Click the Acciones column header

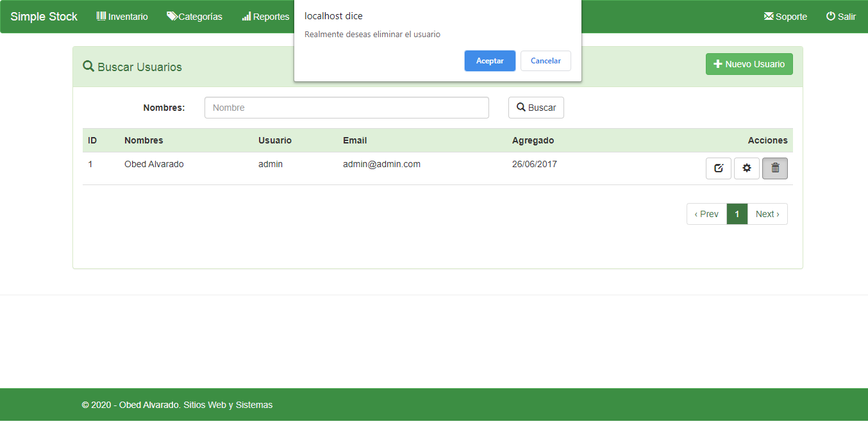767,140
